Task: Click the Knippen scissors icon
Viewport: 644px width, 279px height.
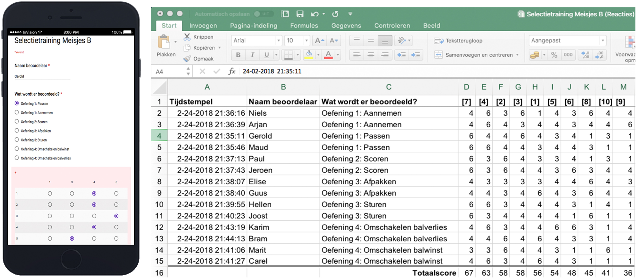Action: (x=187, y=37)
